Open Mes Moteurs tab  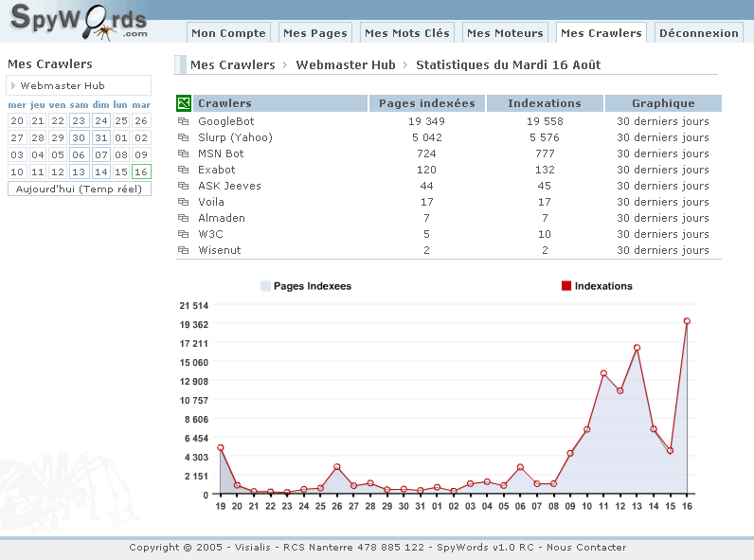coord(505,33)
